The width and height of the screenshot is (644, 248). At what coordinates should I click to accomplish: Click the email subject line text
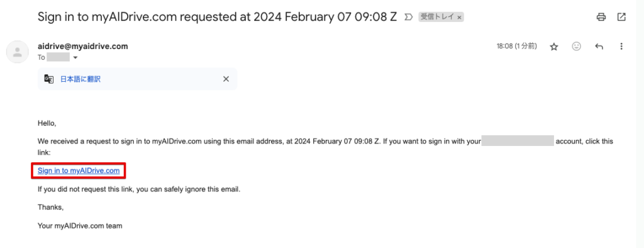coord(217,17)
